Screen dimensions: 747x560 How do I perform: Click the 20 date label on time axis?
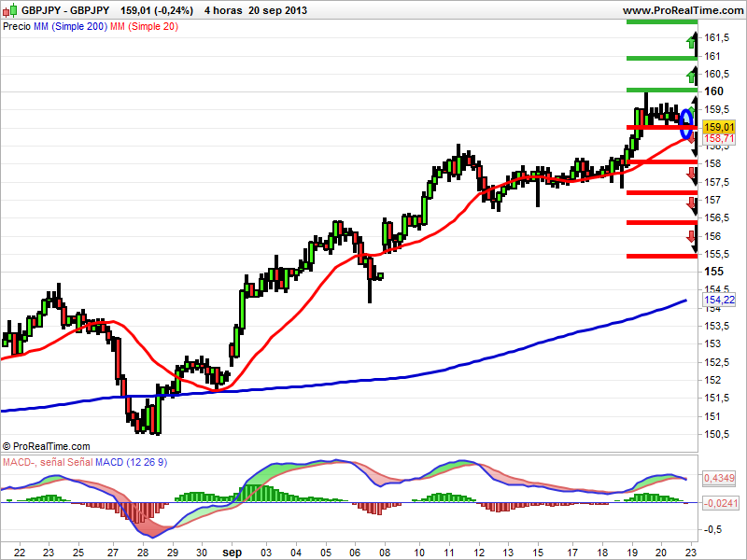[x=661, y=553]
